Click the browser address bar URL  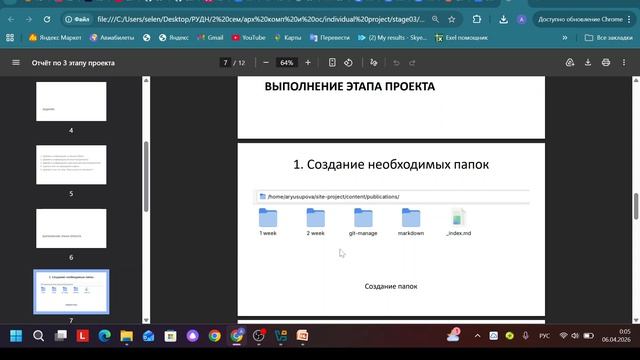260,19
